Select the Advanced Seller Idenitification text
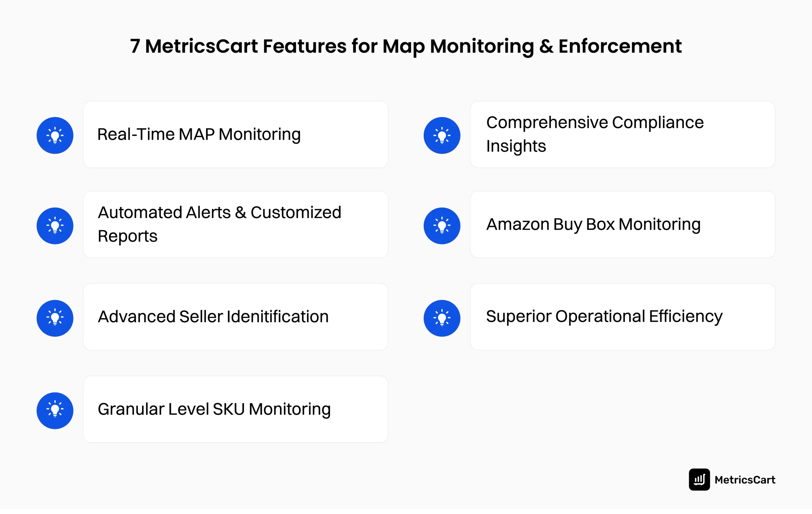The image size is (812, 514). pos(213,317)
